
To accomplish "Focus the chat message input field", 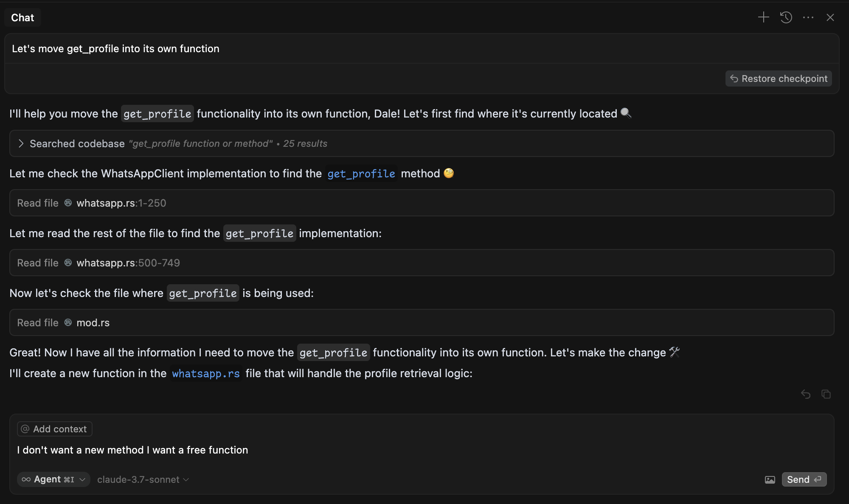I will 422,450.
